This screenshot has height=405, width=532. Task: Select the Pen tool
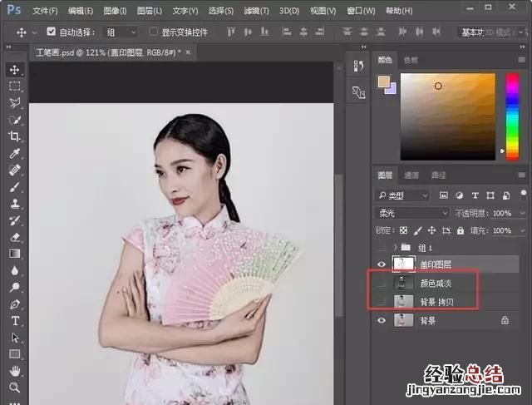(x=15, y=304)
